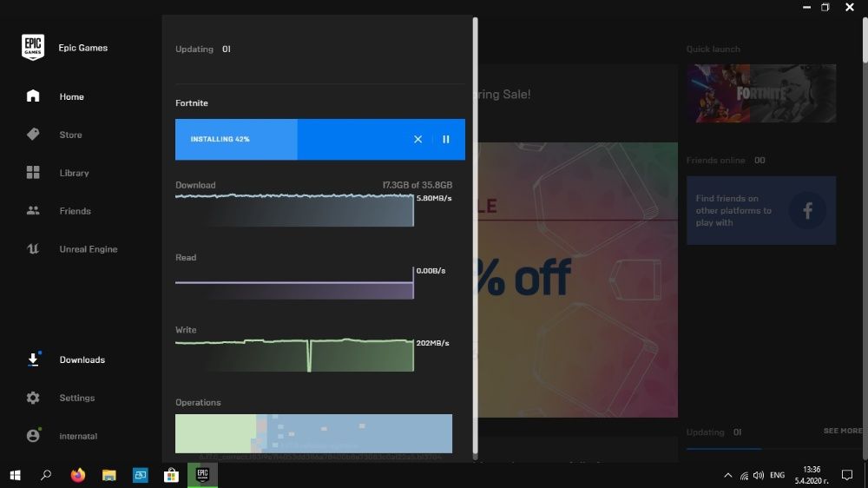The width and height of the screenshot is (868, 488).
Task: Restore down the launcher window
Action: pyautogui.click(x=825, y=7)
